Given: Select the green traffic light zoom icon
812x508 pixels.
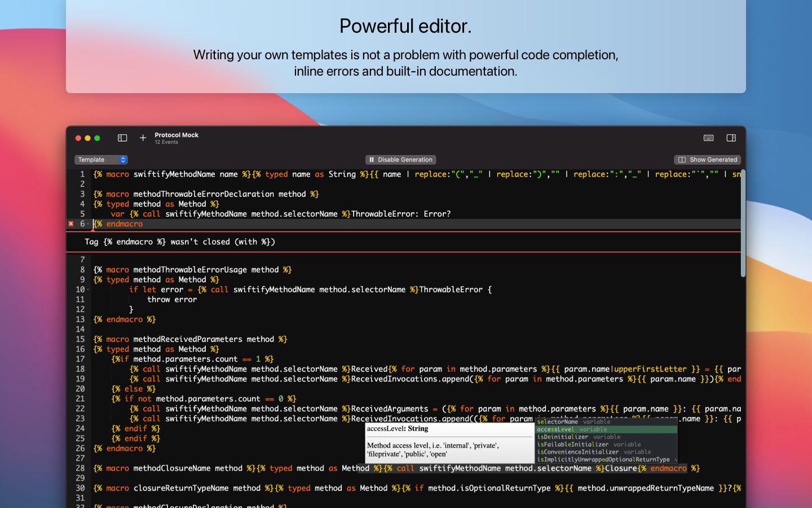Looking at the screenshot, I should [x=97, y=138].
